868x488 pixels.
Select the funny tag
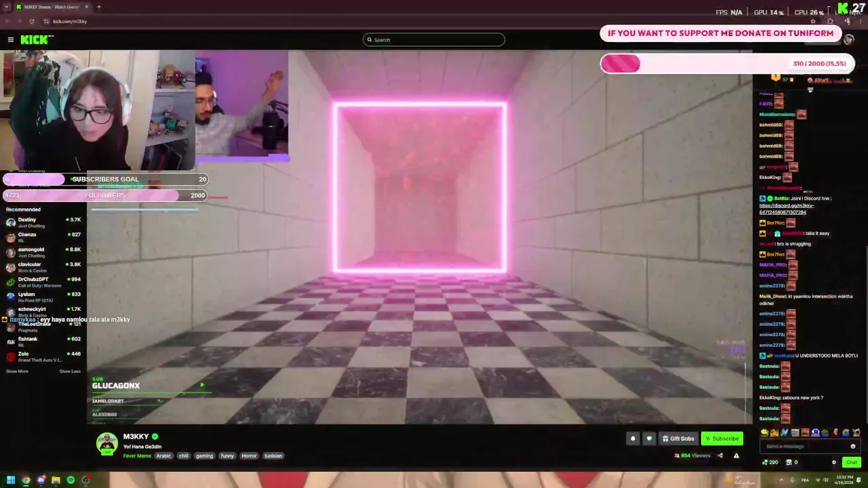point(227,456)
